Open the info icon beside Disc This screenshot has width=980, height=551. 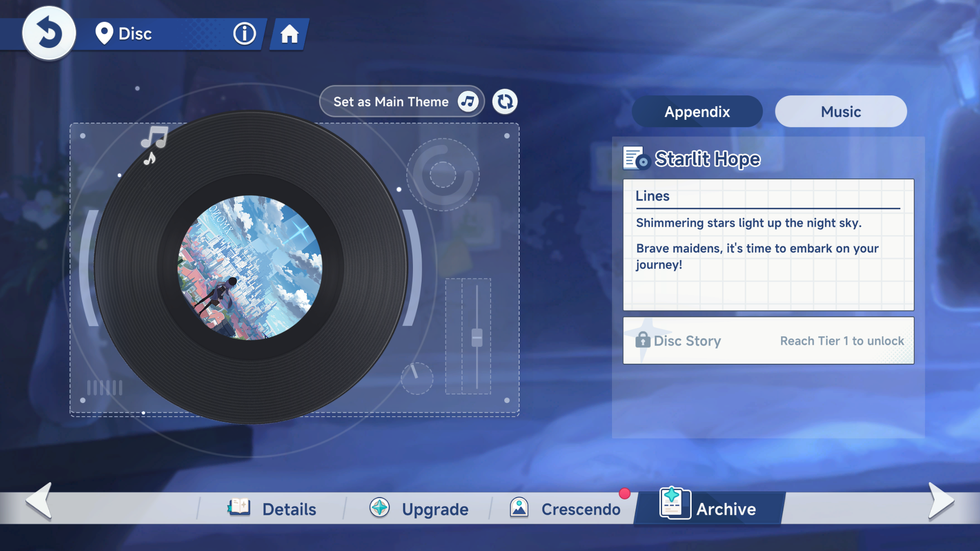[244, 34]
